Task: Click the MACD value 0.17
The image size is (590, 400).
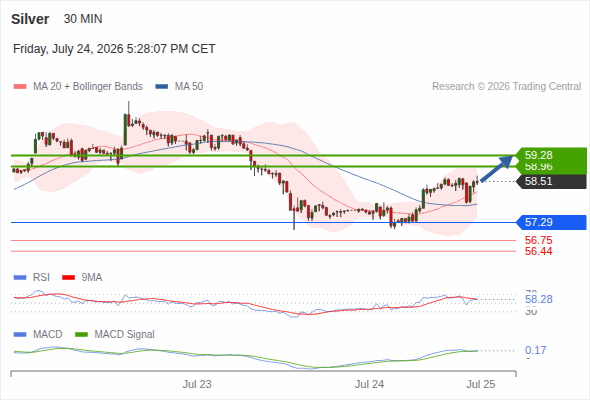Action: (535, 350)
